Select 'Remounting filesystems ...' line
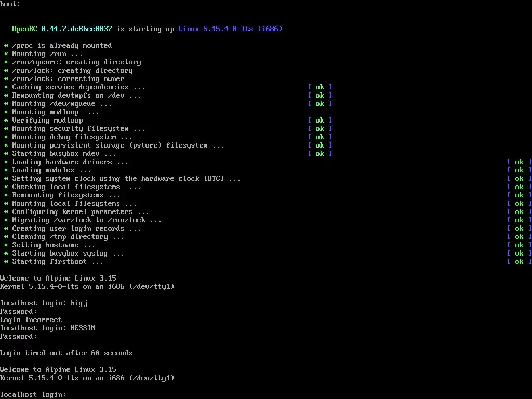Screen dimensions: 532x399 point(66,195)
